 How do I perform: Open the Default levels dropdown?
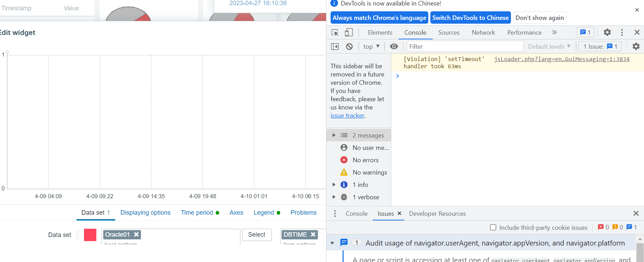[x=549, y=46]
